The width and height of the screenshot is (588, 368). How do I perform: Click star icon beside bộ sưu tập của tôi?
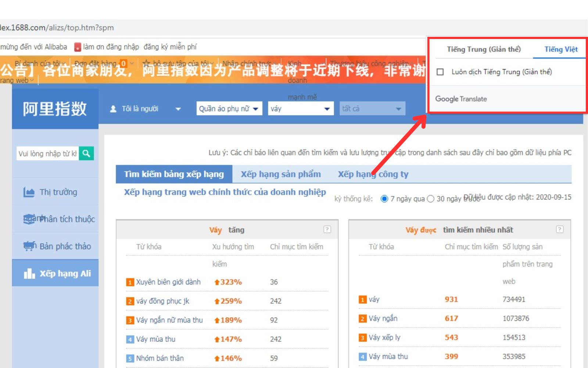[146, 63]
